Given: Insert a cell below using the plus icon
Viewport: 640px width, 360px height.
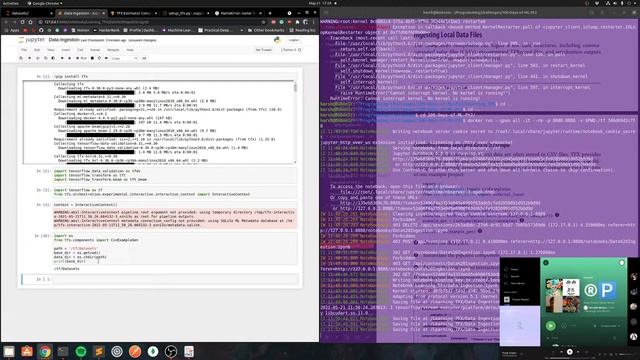Looking at the screenshot, I should point(29,58).
